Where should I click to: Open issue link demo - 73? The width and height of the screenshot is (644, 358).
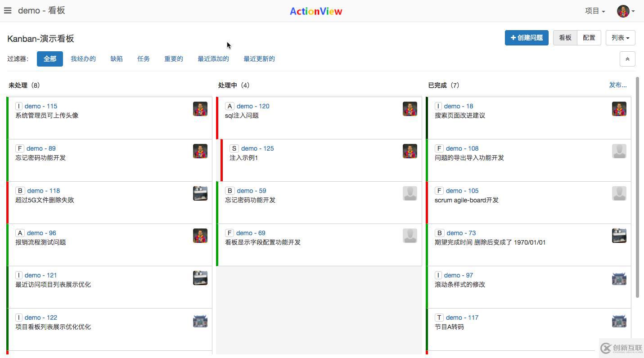pos(461,233)
